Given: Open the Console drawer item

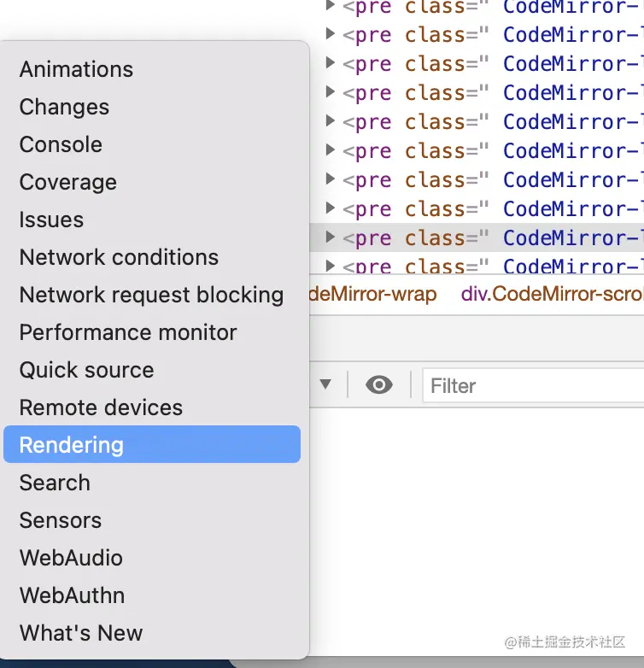Looking at the screenshot, I should click(61, 144).
